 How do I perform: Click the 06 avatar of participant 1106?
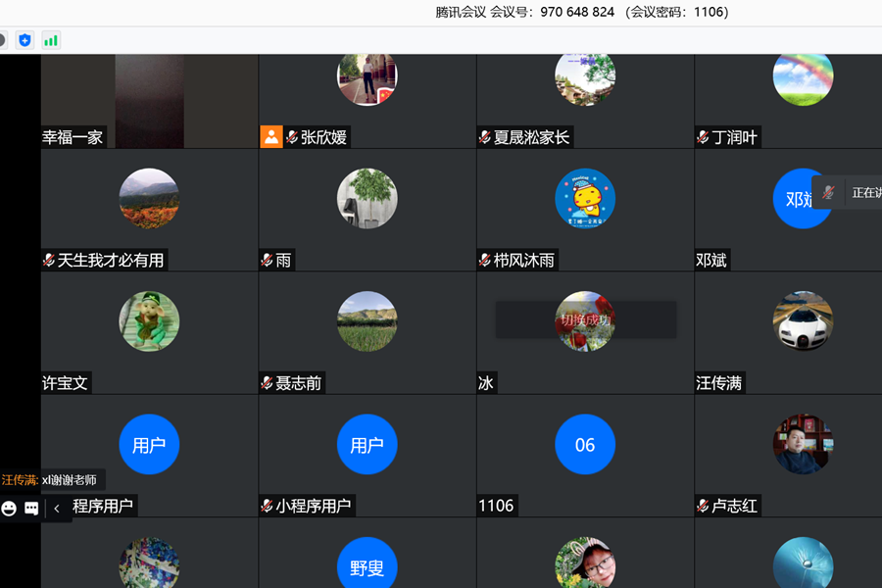[x=585, y=445]
